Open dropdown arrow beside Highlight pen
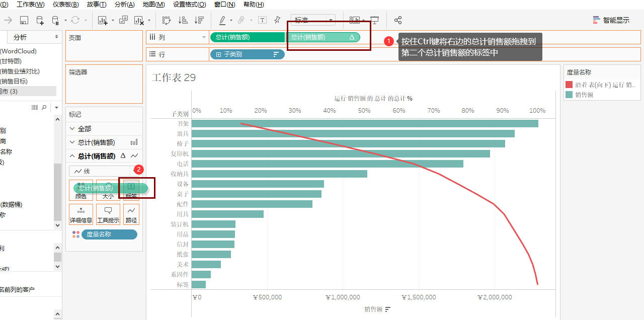This screenshot has width=644, height=320. (231, 21)
